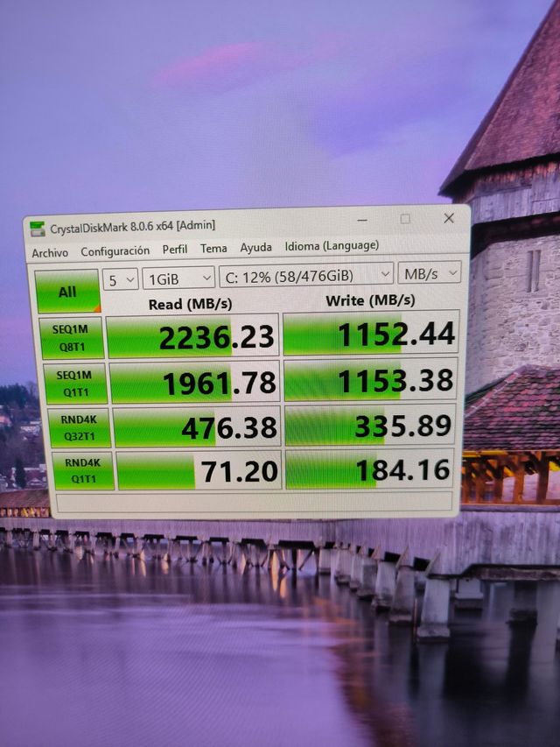560x747 pixels.
Task: Run all benchmarks with the All button
Action: [x=67, y=291]
